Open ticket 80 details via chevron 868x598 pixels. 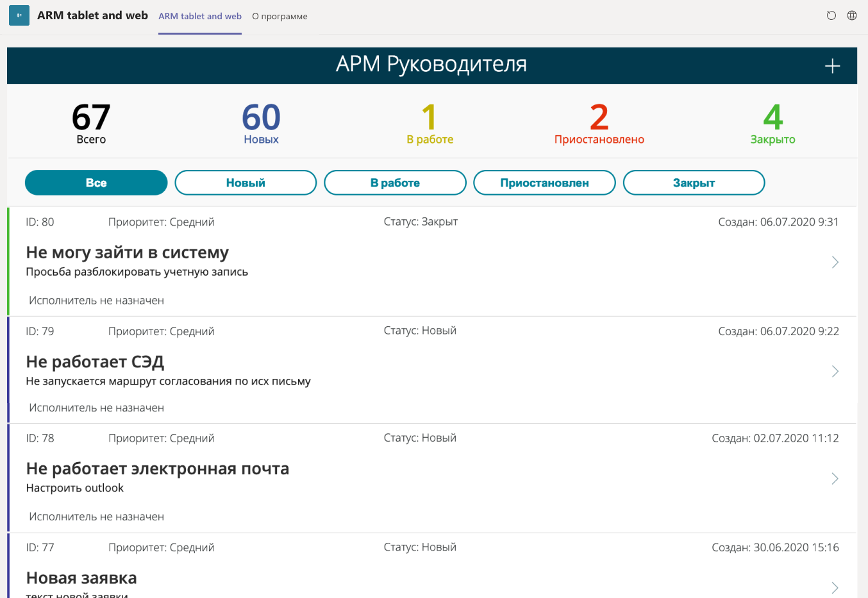click(x=835, y=262)
